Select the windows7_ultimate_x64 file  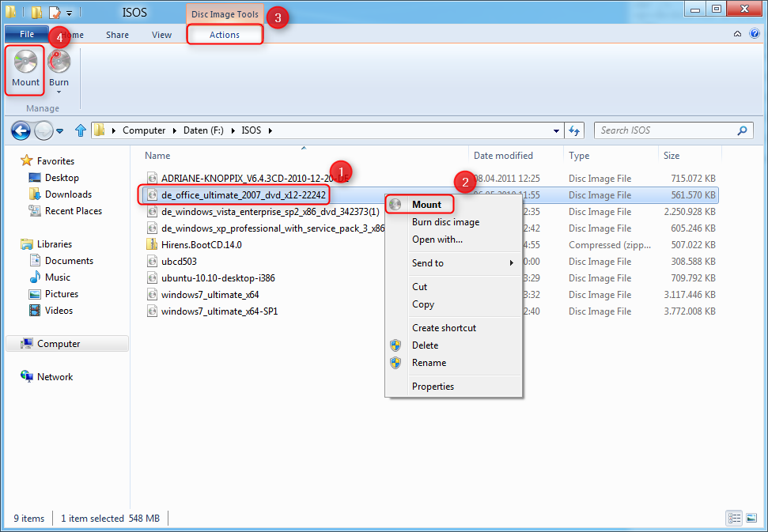click(203, 295)
